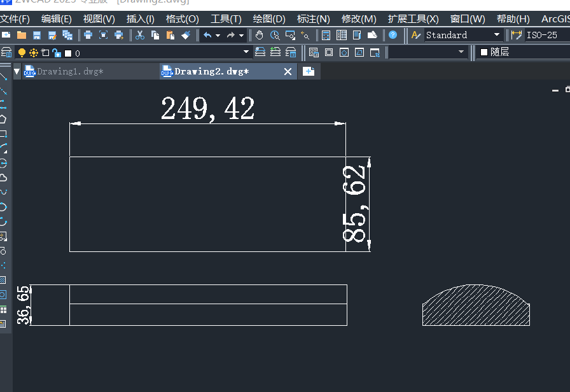Viewport: 570px width, 392px height.
Task: Open the 标注(N) menu
Action: (314, 19)
